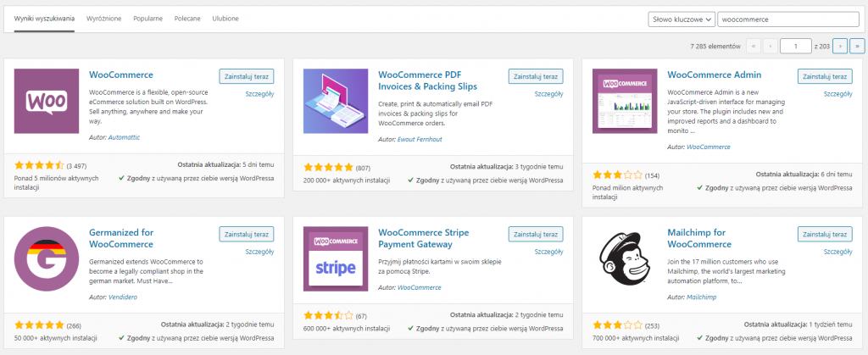Install WooCommerce Stripe Payment Gateway
This screenshot has height=355, width=868.
click(536, 234)
